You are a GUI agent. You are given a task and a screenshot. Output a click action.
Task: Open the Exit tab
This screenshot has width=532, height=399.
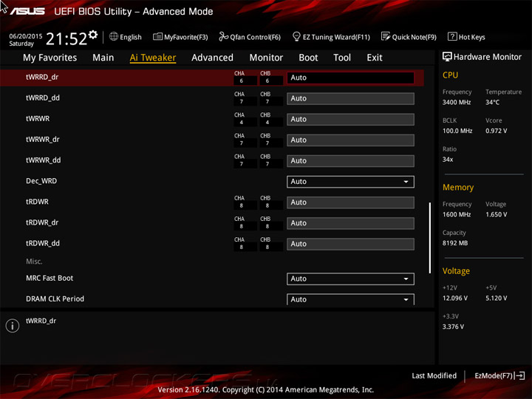tap(374, 58)
